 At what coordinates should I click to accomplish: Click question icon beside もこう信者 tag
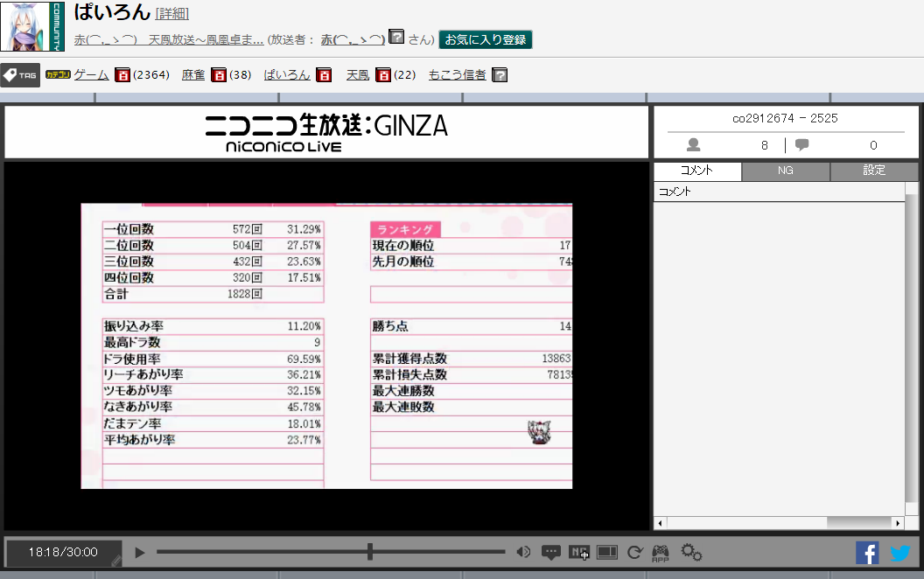click(500, 75)
